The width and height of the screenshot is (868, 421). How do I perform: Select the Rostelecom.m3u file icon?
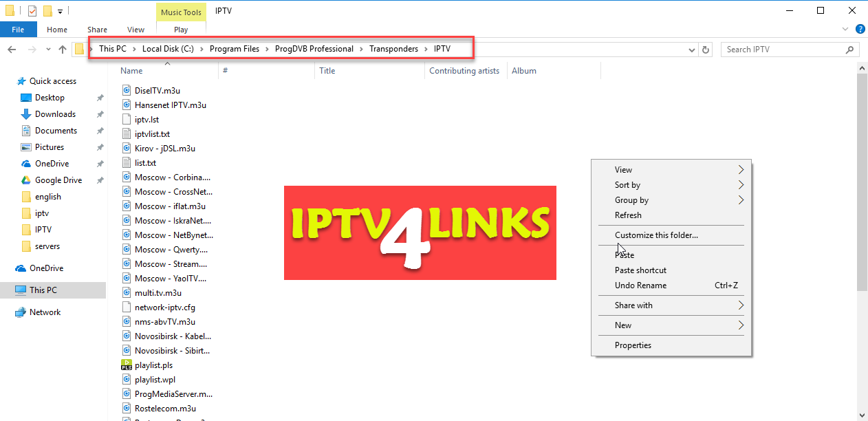coord(127,408)
